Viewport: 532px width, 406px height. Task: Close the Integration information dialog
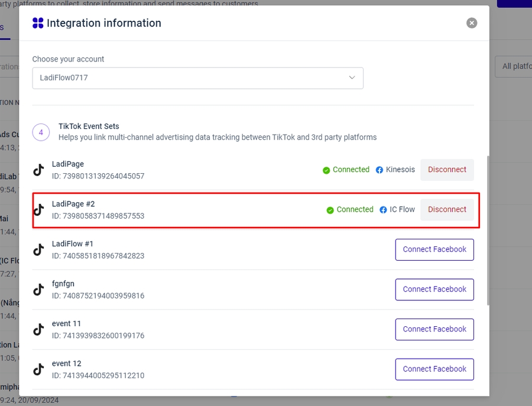(x=471, y=23)
